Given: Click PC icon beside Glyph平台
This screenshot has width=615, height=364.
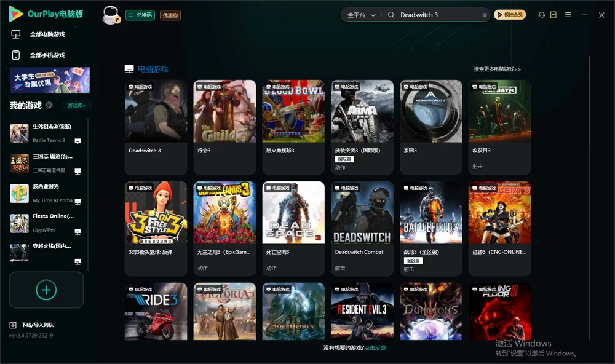Looking at the screenshot, I should point(77,231).
